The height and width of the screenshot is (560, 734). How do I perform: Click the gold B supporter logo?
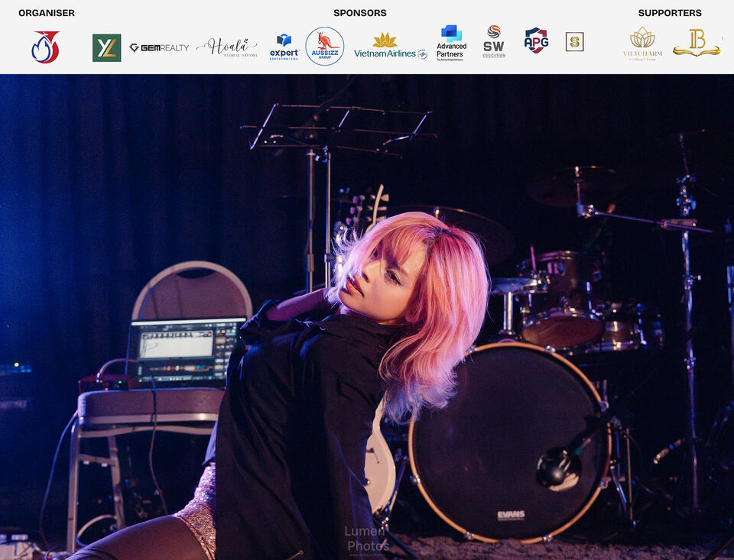697,43
